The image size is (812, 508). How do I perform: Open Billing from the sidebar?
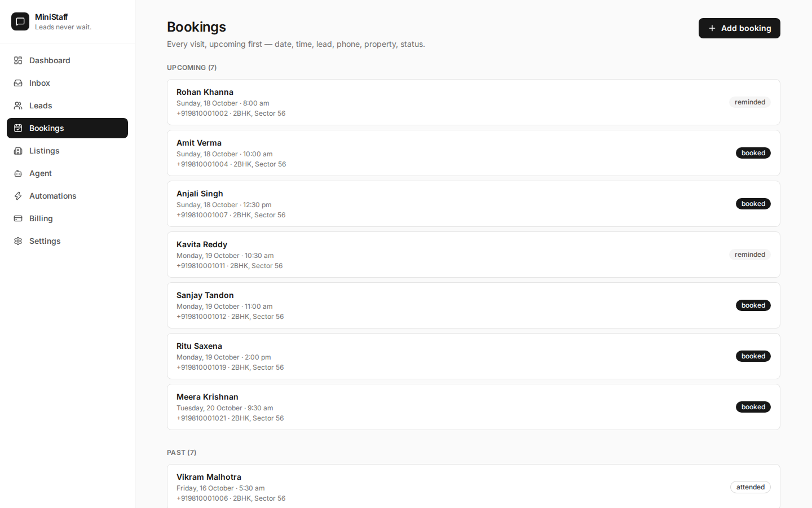[67, 218]
